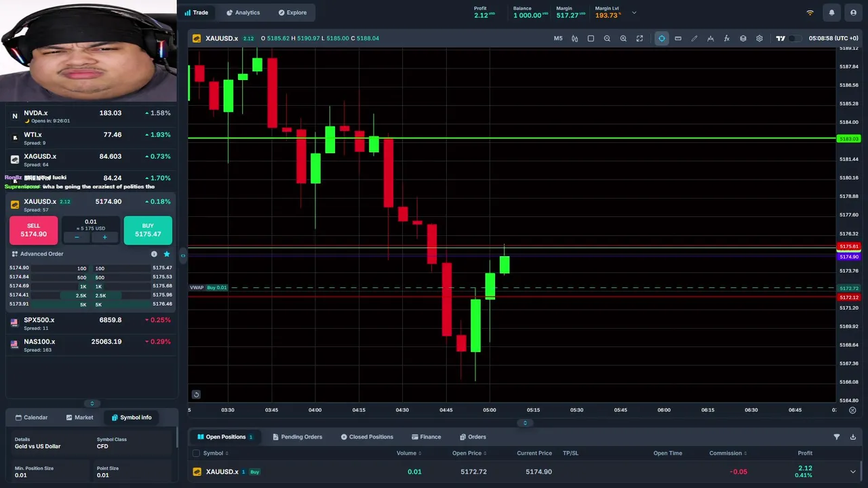Open the Orders tab
Screen dimensions: 868x488
click(473, 437)
